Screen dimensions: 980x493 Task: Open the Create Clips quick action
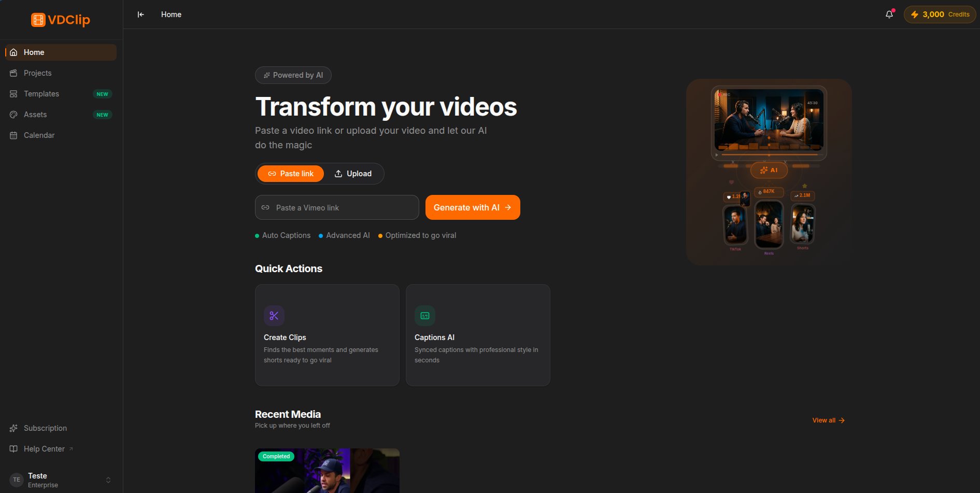(327, 335)
